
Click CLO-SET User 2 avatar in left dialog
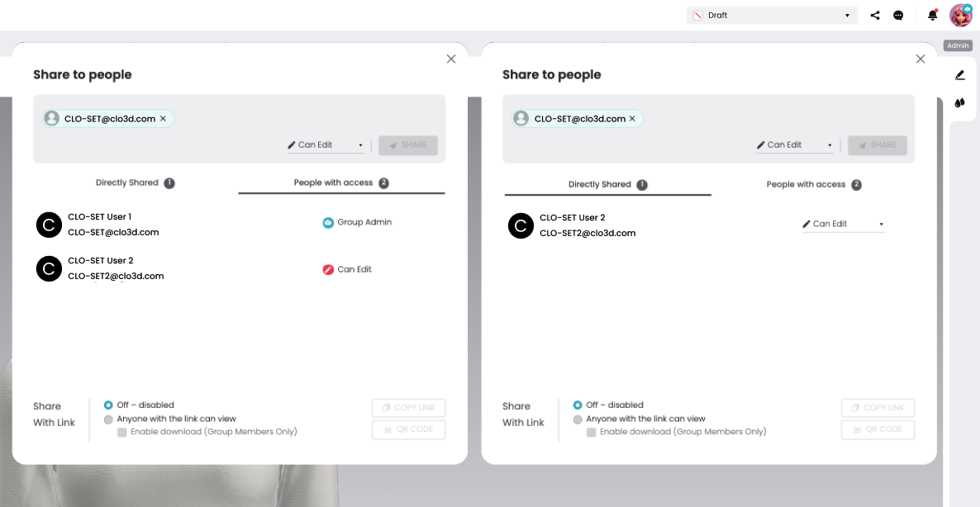pyautogui.click(x=49, y=268)
